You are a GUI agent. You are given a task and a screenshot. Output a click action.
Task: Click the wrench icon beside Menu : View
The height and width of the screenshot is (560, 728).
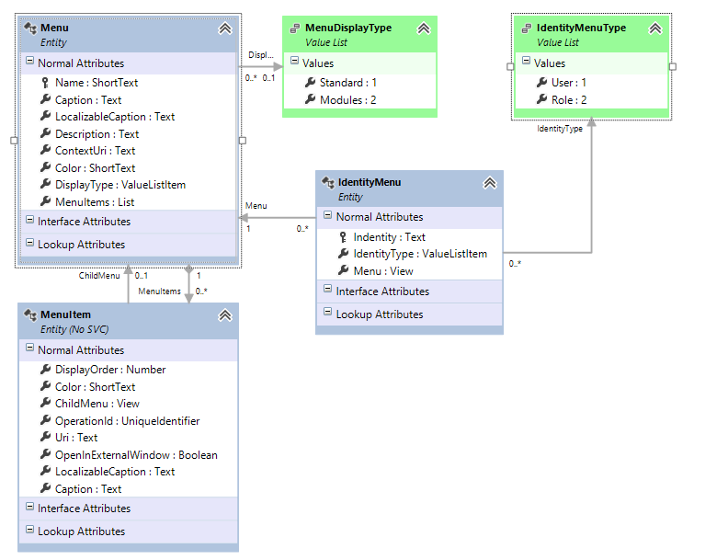point(344,270)
